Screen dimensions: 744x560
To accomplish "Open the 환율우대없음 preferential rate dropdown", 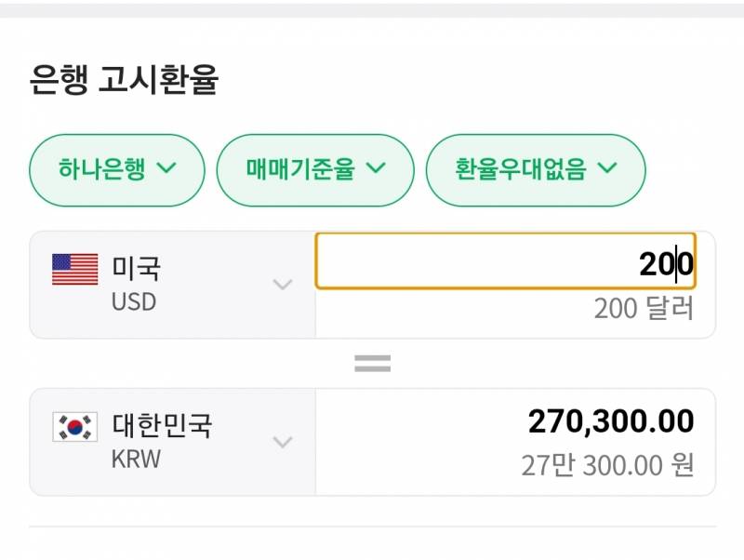I will (x=535, y=169).
